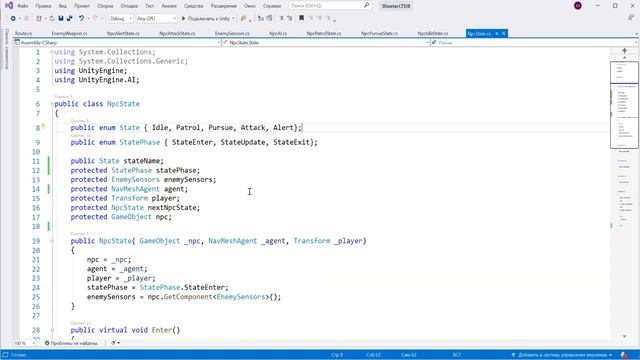640x360 pixels.
Task: Click the navigate forward toolbar icon
Action: pos(27,18)
